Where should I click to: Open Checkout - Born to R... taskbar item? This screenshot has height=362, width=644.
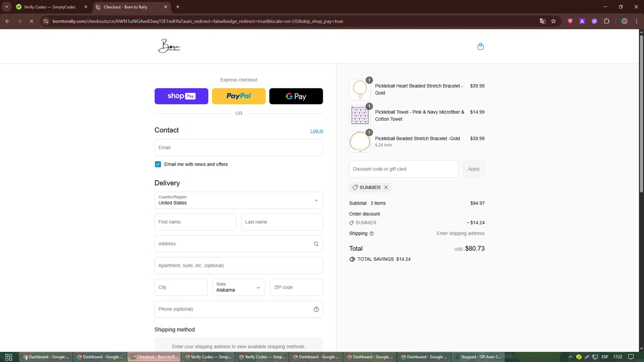tap(154, 357)
